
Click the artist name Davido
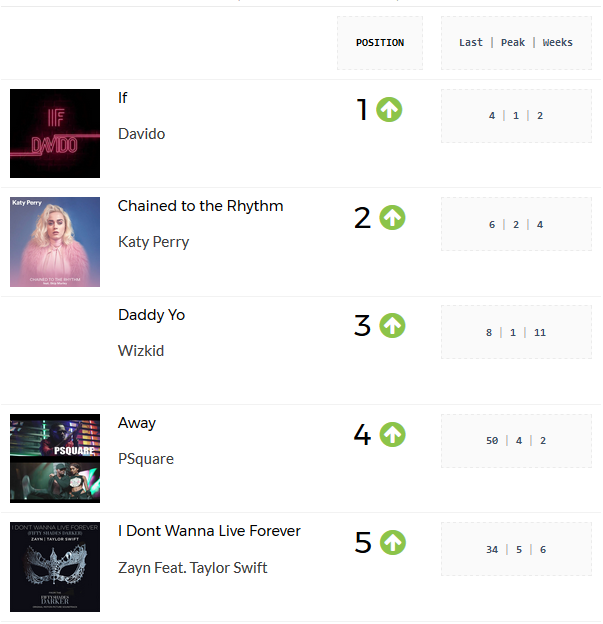pyautogui.click(x=141, y=134)
